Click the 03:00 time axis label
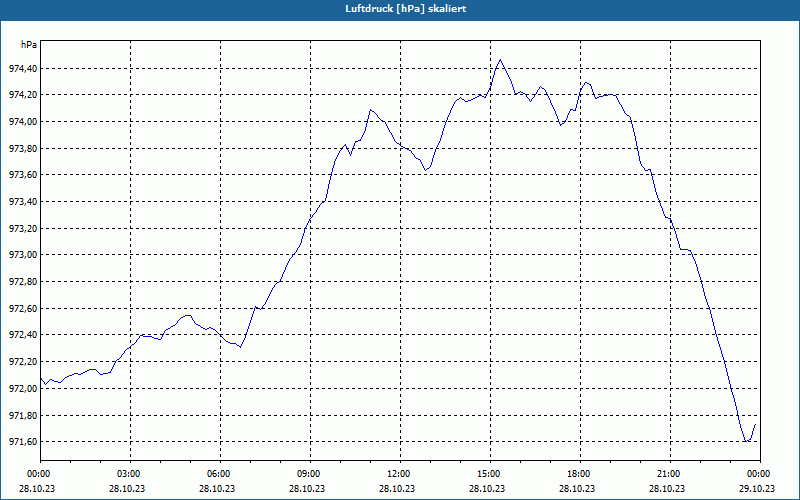Viewport: 800px width, 500px height. click(130, 474)
